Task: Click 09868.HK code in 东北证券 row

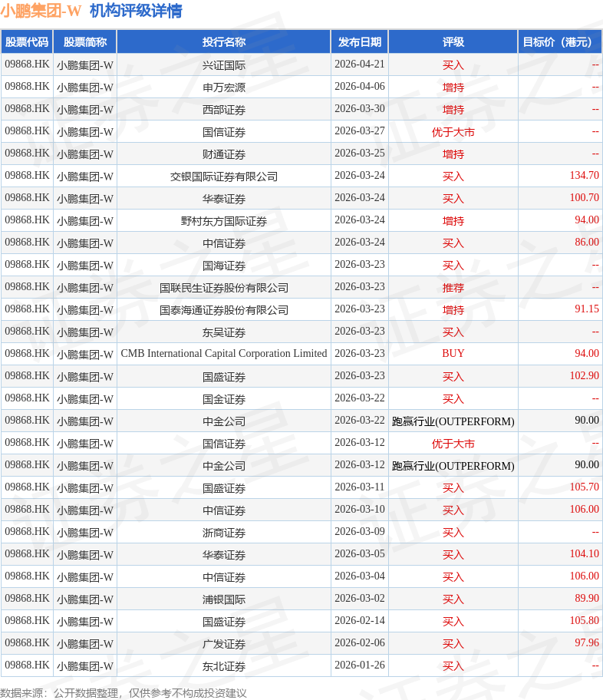Action: pyautogui.click(x=27, y=665)
